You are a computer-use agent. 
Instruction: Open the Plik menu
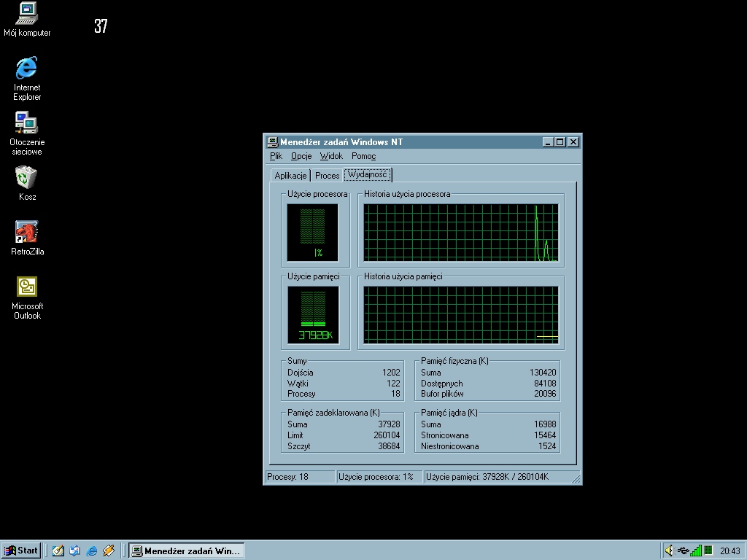(276, 156)
